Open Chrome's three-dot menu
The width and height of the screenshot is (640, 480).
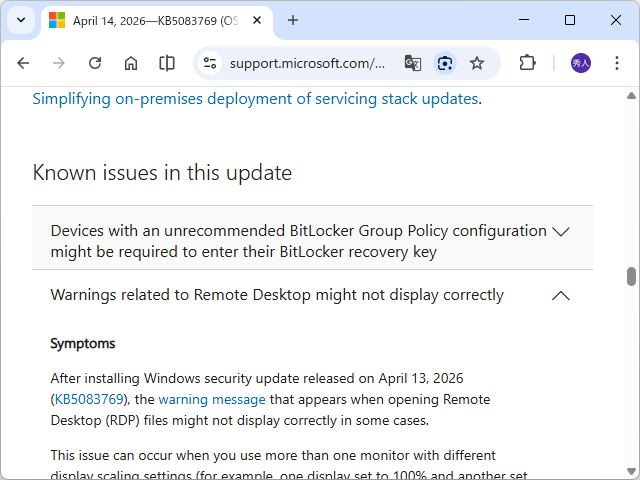(x=618, y=63)
